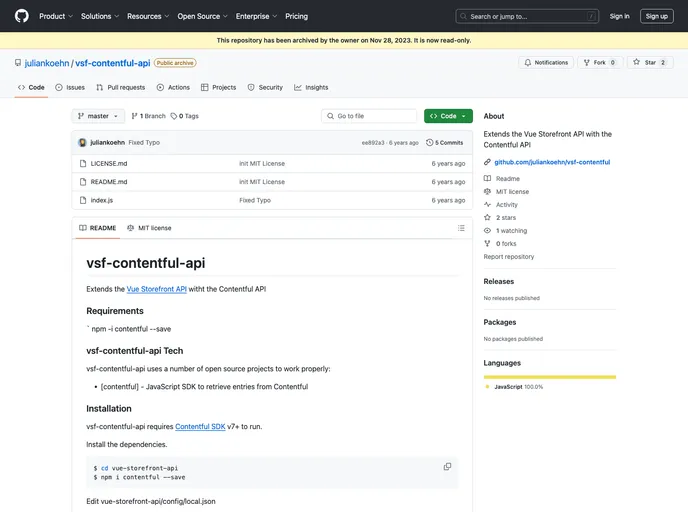688x512 pixels.
Task: Select the Actions tab
Action: pos(173,87)
